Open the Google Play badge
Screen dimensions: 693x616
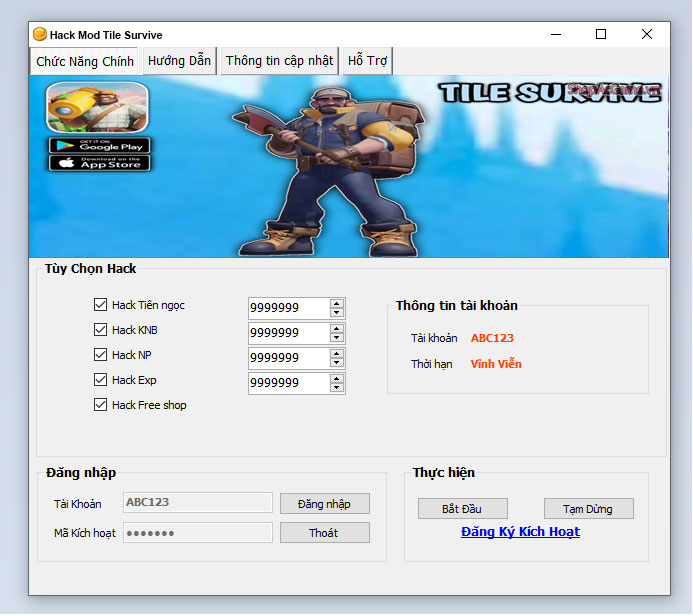pos(99,145)
